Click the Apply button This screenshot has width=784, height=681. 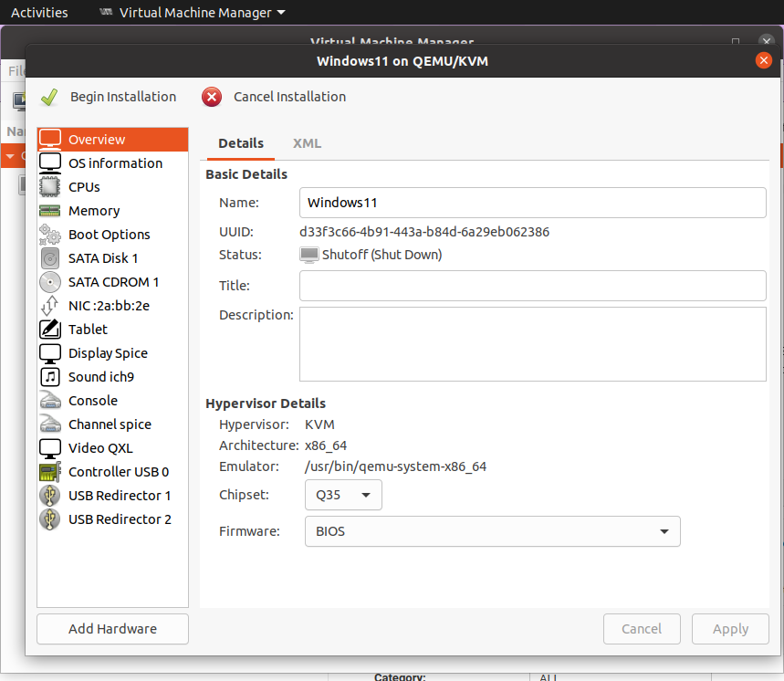pyautogui.click(x=730, y=628)
